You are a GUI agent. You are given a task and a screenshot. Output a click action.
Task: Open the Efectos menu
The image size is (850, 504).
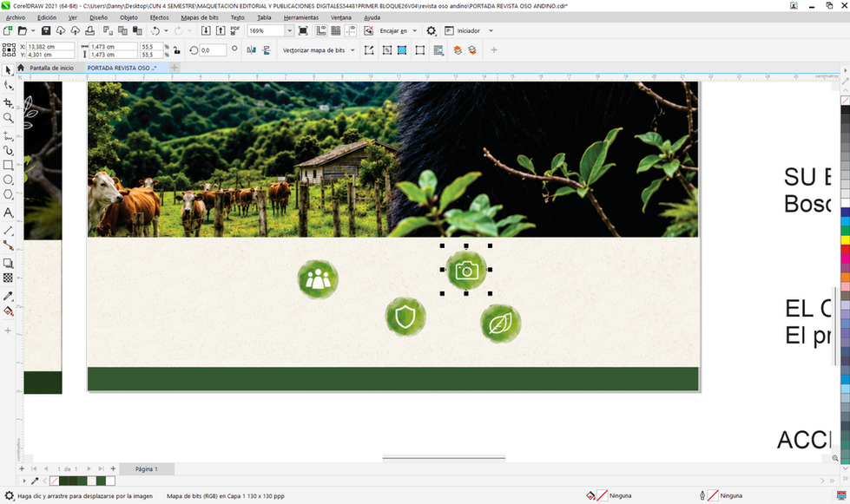tap(160, 17)
